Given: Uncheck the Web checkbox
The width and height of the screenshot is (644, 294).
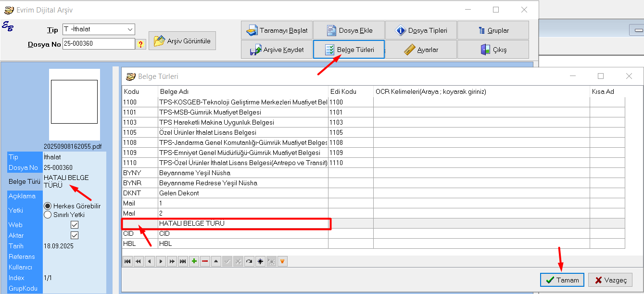Looking at the screenshot, I should (75, 225).
